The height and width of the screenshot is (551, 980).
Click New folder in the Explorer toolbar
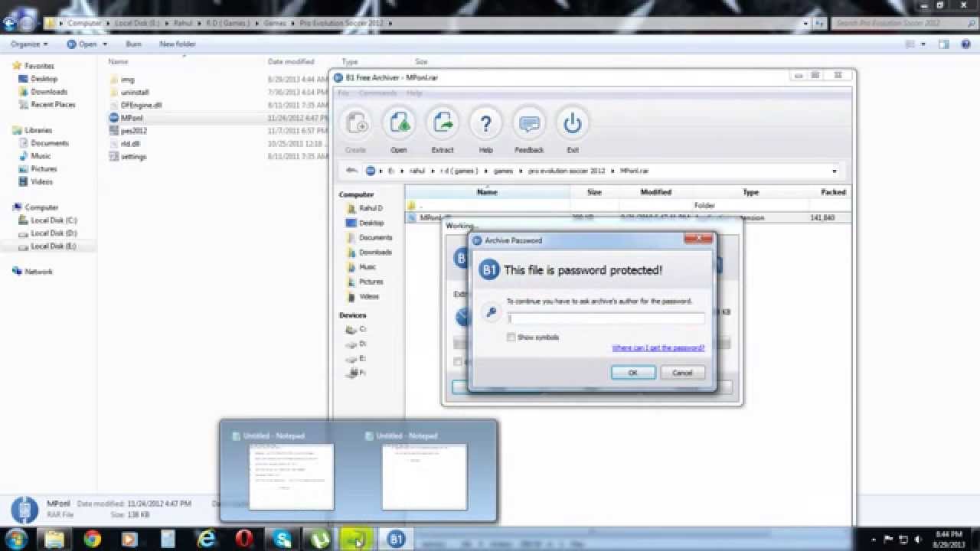tap(178, 44)
